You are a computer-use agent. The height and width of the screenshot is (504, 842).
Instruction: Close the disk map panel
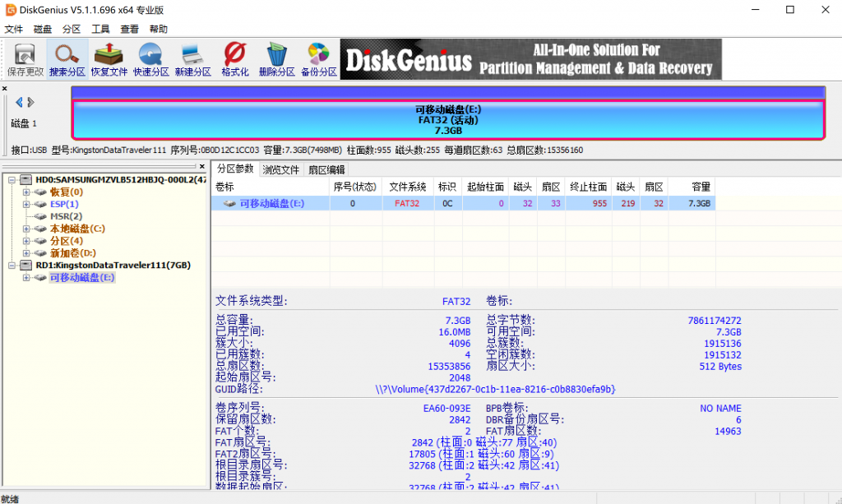click(4, 89)
